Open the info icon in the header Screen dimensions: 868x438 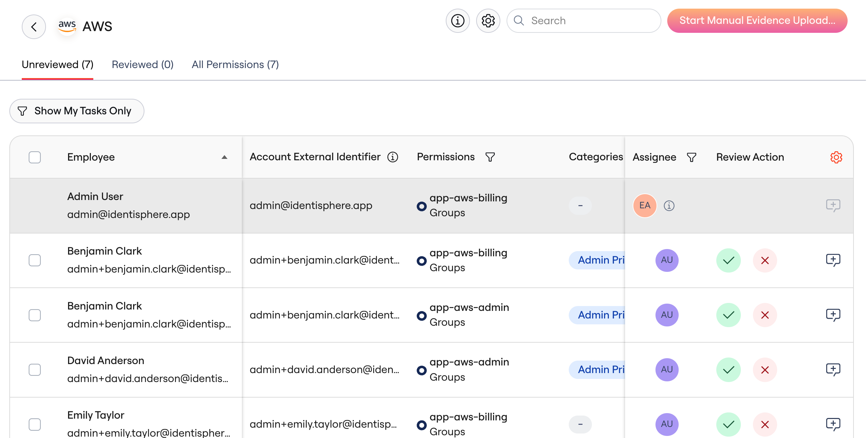[x=457, y=21]
